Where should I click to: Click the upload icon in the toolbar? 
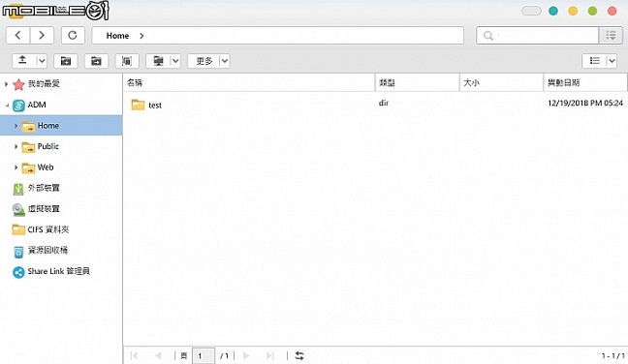(23, 60)
